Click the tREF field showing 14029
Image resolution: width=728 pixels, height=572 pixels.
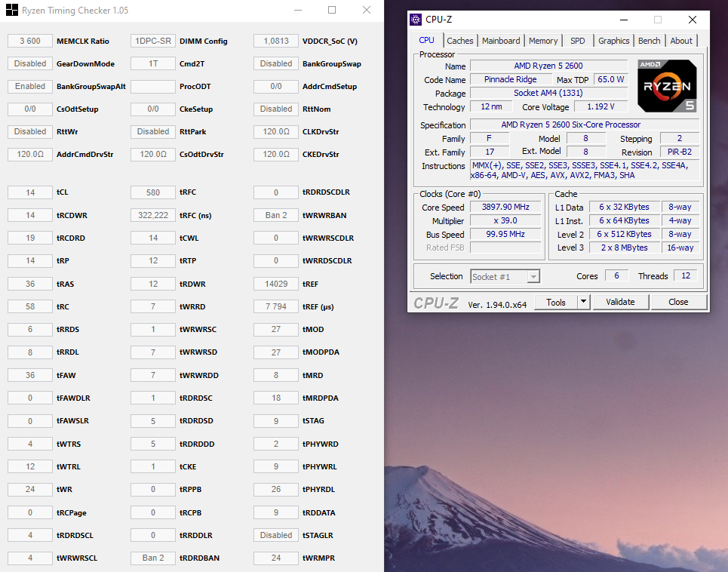click(276, 284)
